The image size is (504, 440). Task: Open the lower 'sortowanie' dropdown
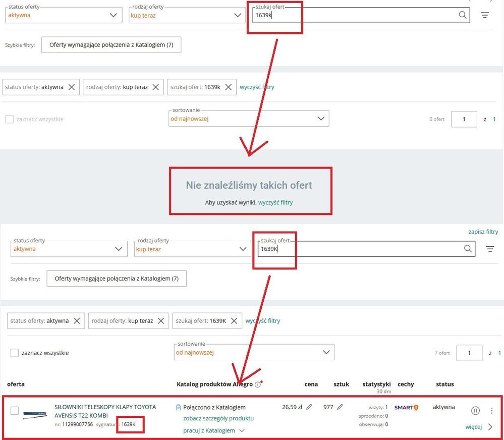254,352
